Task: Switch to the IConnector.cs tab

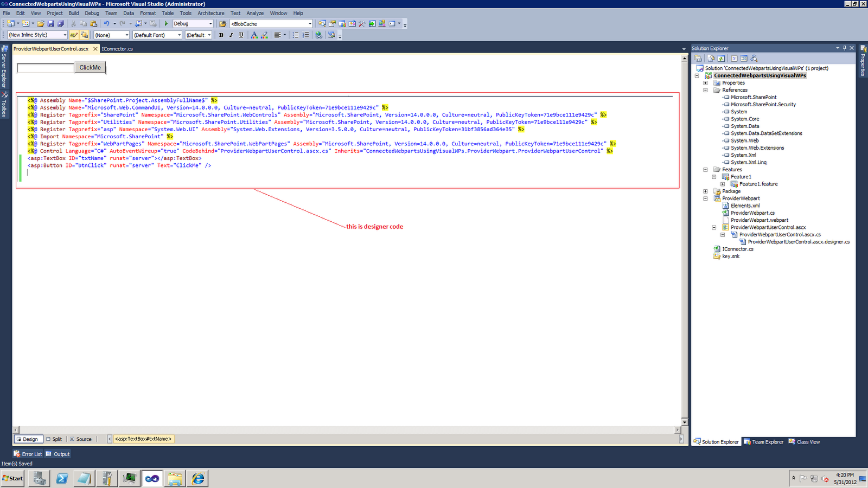Action: [x=117, y=49]
